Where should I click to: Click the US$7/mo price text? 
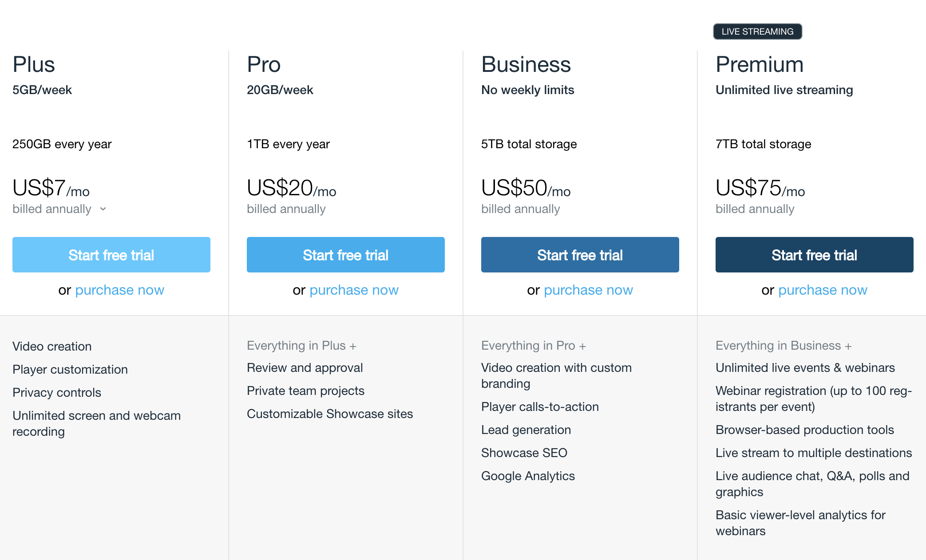[51, 188]
